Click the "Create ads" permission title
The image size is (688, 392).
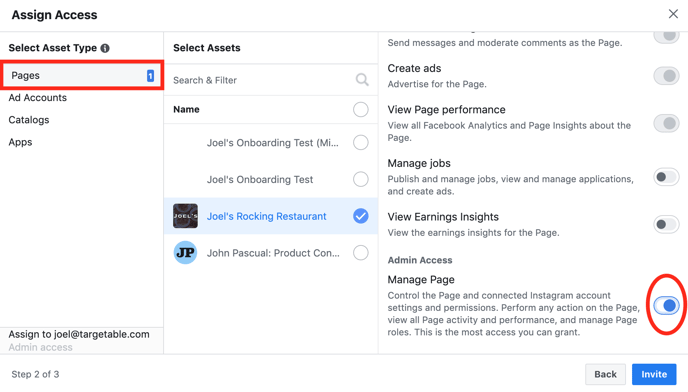tap(414, 68)
